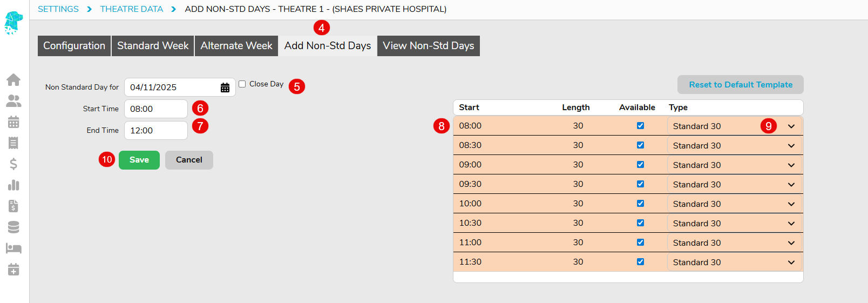868x303 pixels.
Task: Click the receipt icon in sidebar
Action: pos(13,143)
